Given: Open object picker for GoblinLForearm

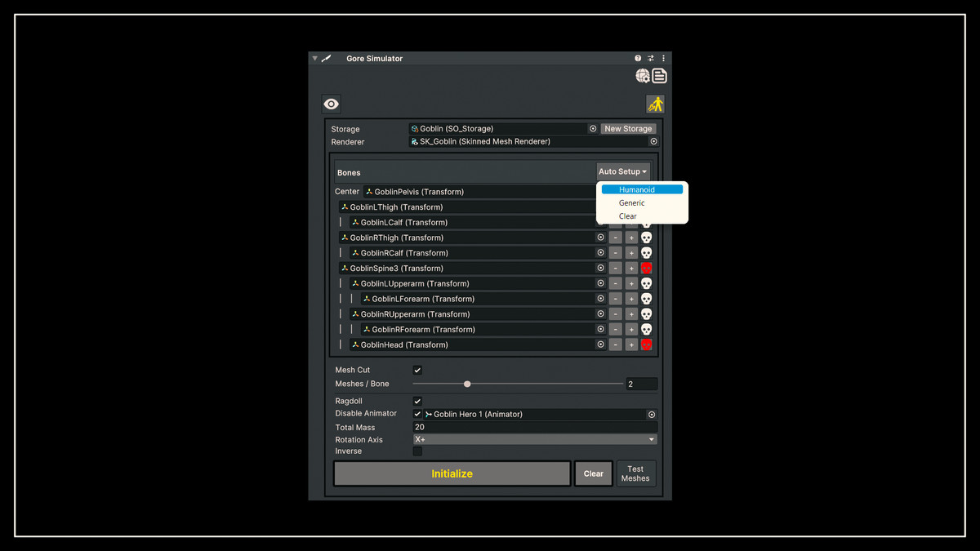Looking at the screenshot, I should pos(600,299).
